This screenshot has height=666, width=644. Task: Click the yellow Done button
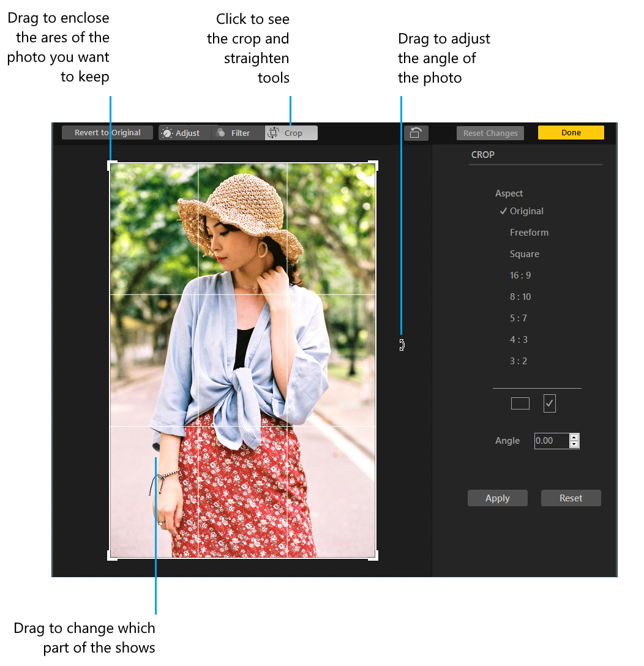[571, 132]
